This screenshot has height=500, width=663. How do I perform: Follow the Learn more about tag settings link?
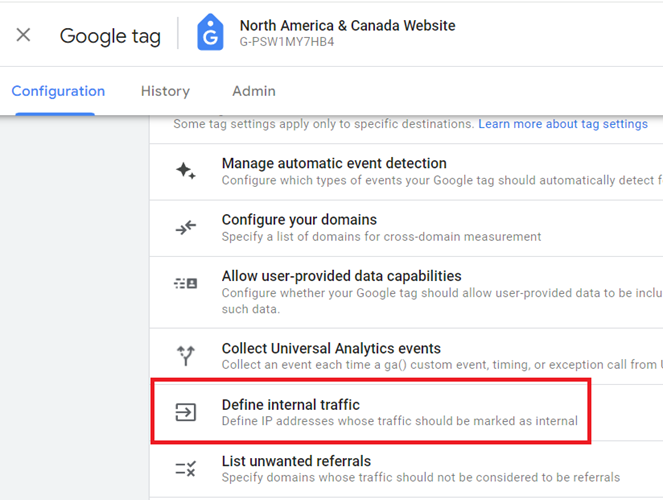pos(563,124)
